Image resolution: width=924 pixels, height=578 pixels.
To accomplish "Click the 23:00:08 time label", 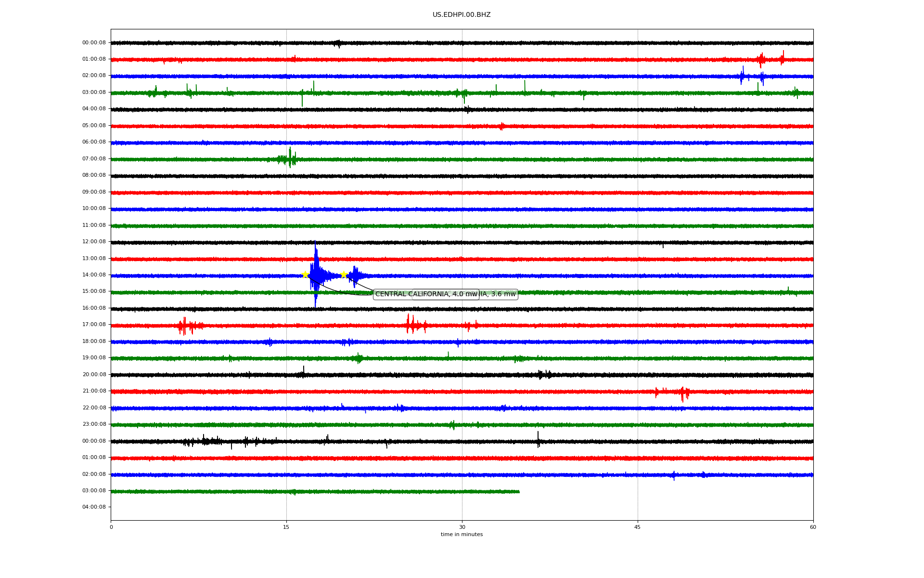I will [x=94, y=424].
